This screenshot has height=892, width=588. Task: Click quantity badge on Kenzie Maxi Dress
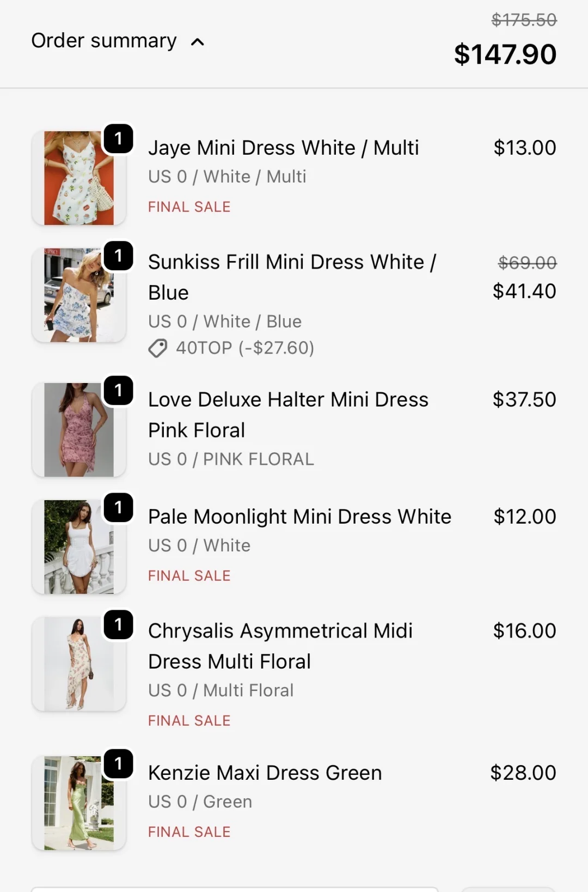[x=118, y=763]
